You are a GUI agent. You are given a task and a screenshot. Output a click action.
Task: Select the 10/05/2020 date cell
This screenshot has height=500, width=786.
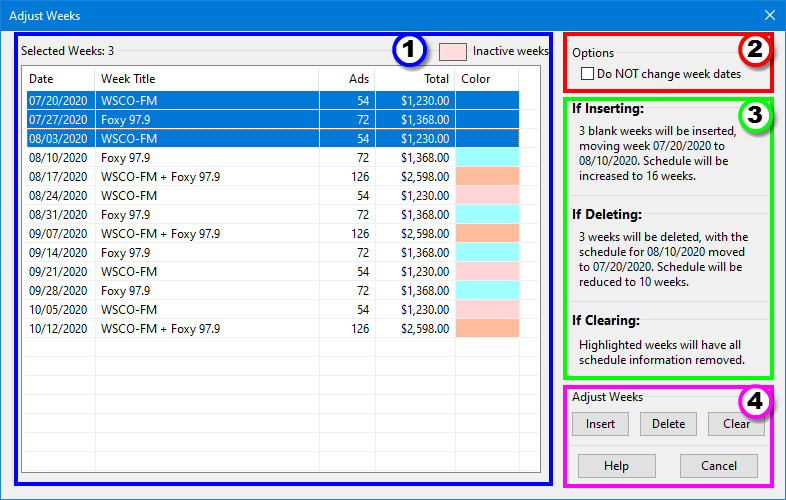[x=58, y=310]
